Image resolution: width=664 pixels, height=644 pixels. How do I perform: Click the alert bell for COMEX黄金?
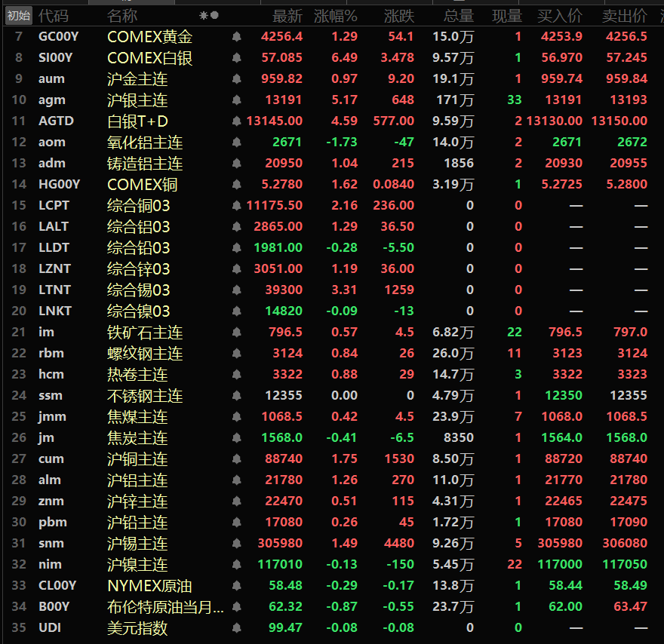(x=236, y=36)
